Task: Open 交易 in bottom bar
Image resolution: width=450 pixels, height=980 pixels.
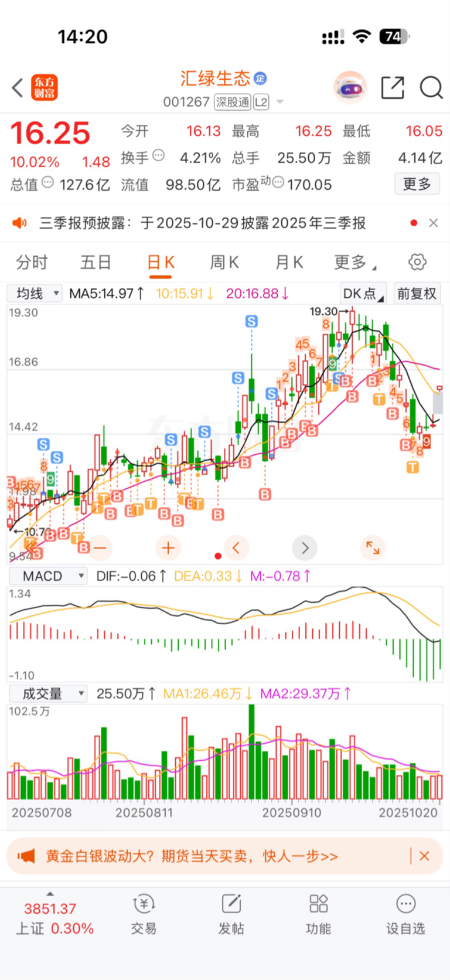Action: pyautogui.click(x=144, y=914)
